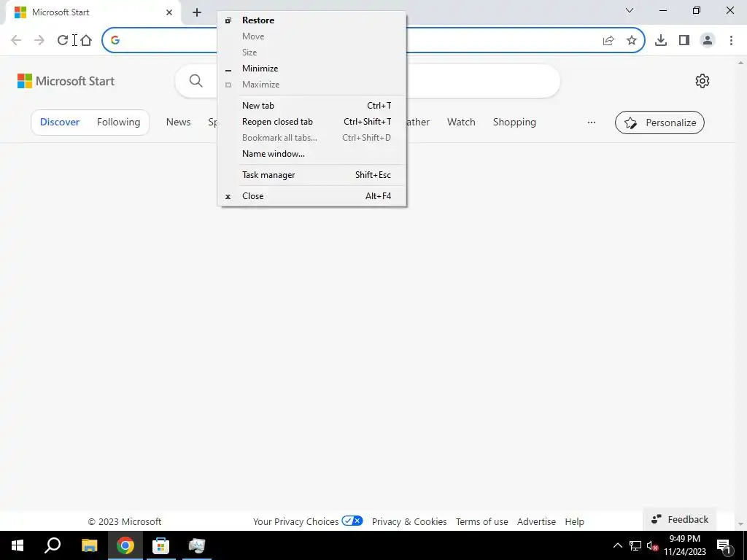Open Microsoft Start settings gear
Screen dimensions: 747x560
[x=703, y=81]
